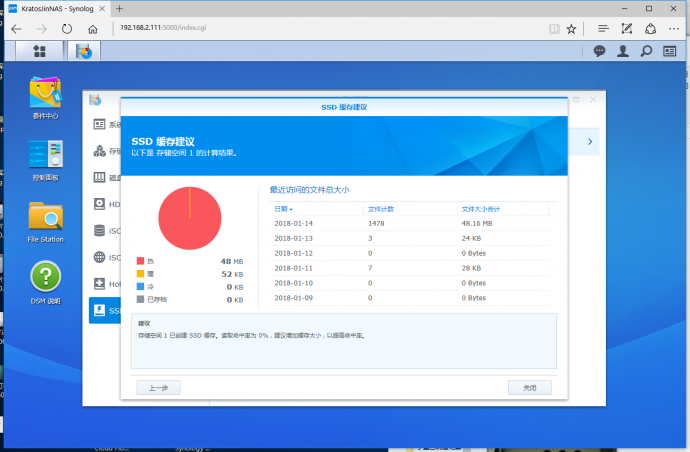The height and width of the screenshot is (452, 690).
Task: Select the iSCSI LUN database sidebar icon
Action: (99, 231)
